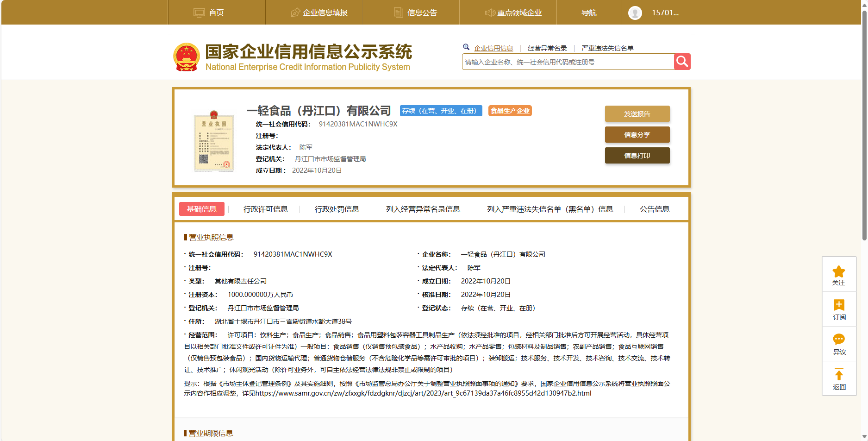Click the enterprise name search input field
This screenshot has height=441, width=868.
pyautogui.click(x=567, y=62)
